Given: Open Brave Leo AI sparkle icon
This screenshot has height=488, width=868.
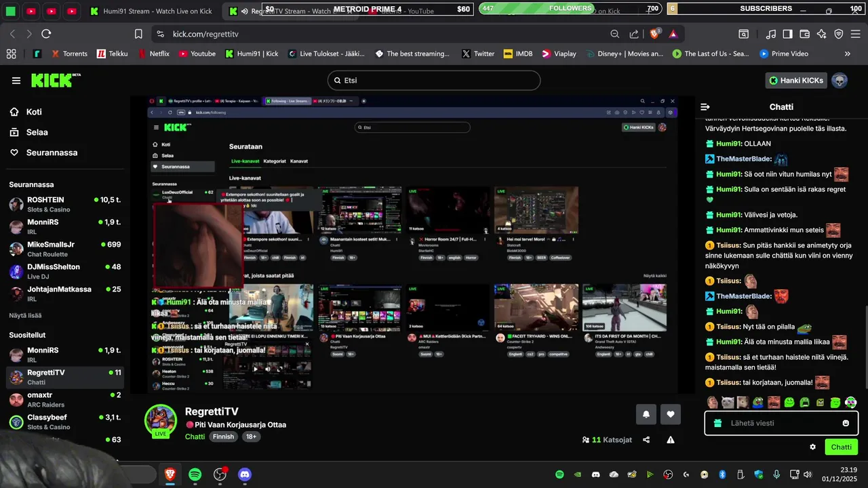Looking at the screenshot, I should pyautogui.click(x=822, y=34).
